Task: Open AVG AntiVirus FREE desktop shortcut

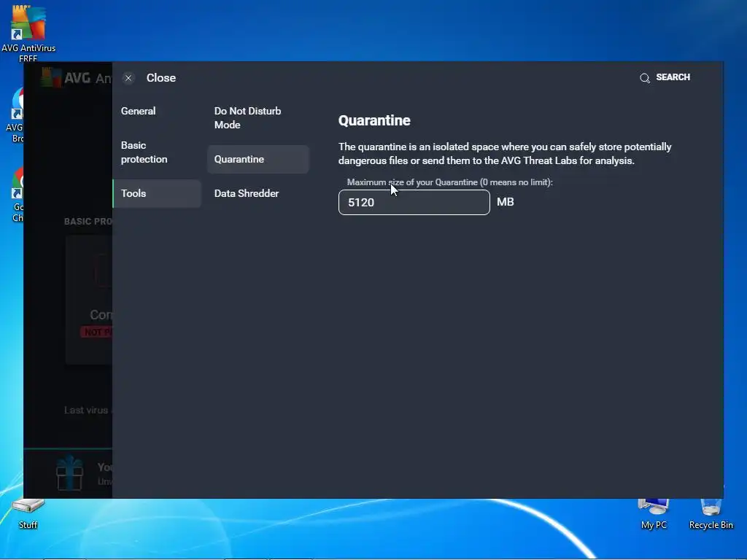Action: (28, 32)
